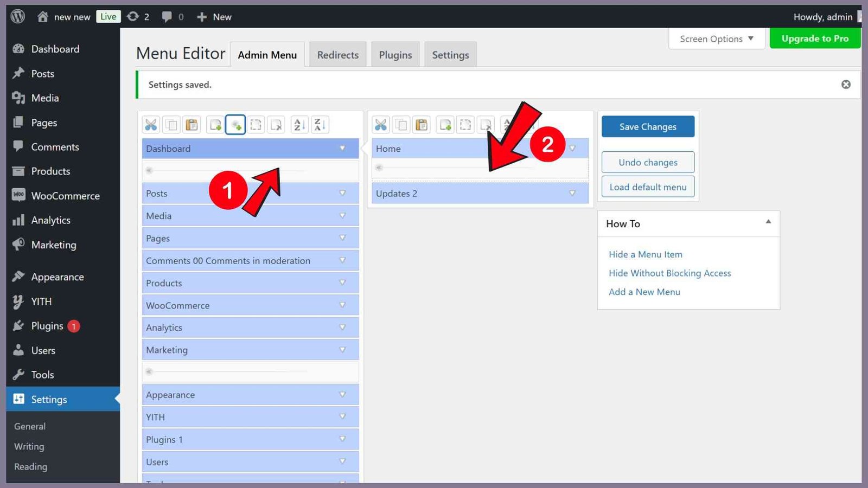Click the New item icon in the submenu toolbar
The width and height of the screenshot is (868, 488).
[445, 125]
